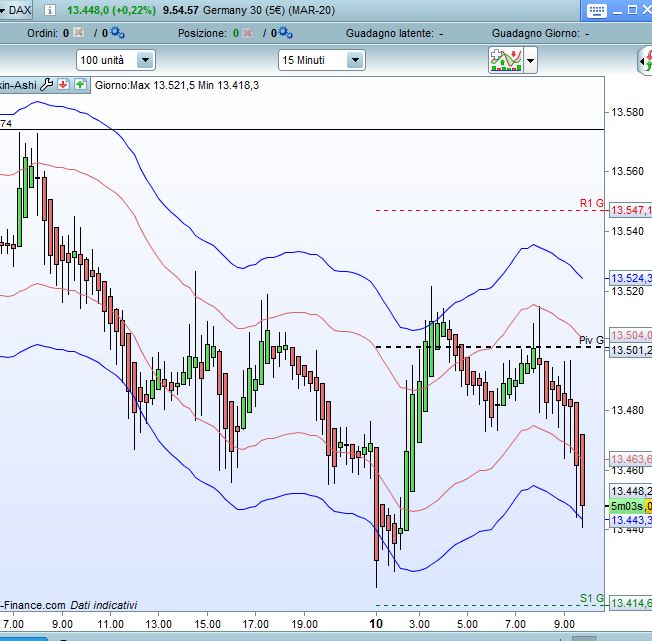The height and width of the screenshot is (641, 652).
Task: Click the R1 G resistance label
Action: pyautogui.click(x=591, y=203)
